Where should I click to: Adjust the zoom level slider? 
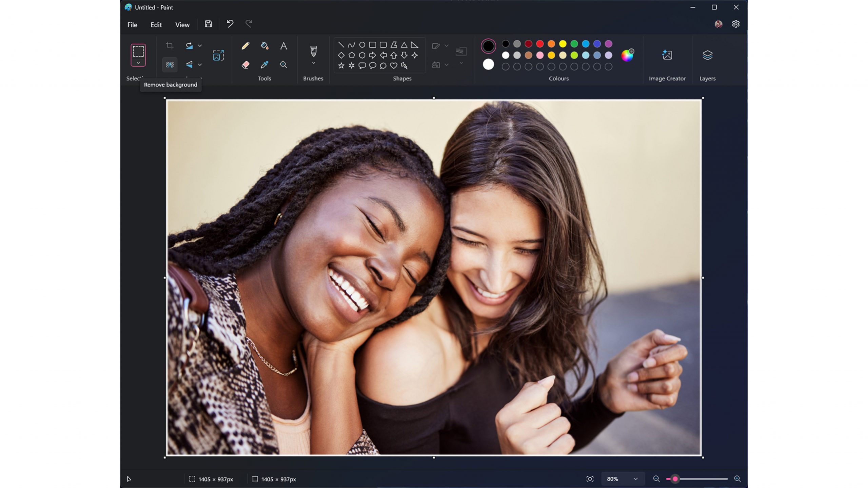click(674, 479)
